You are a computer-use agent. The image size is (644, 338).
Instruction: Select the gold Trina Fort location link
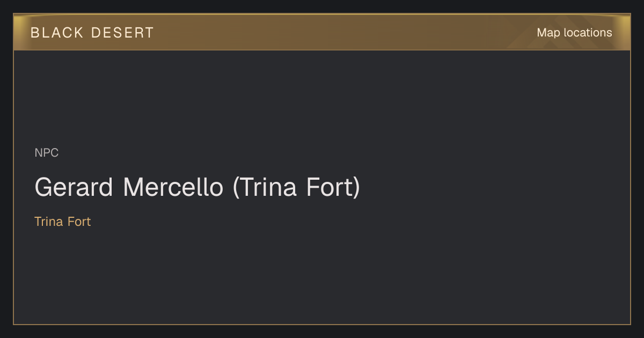(x=63, y=222)
